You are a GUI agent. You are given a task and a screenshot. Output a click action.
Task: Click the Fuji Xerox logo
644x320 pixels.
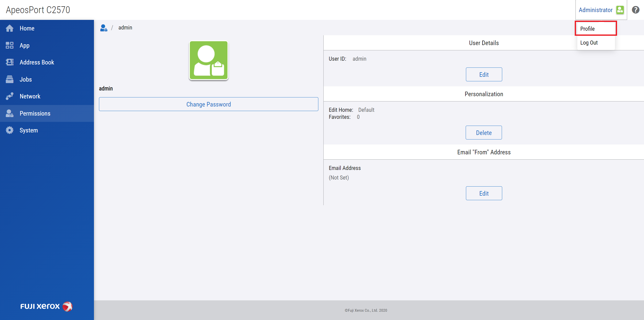click(x=46, y=306)
